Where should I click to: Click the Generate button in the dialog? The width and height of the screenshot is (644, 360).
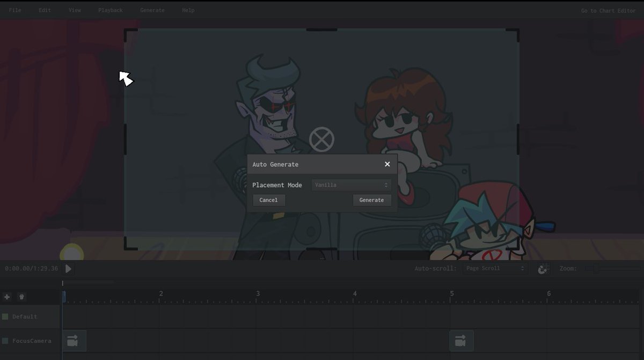[x=372, y=200]
